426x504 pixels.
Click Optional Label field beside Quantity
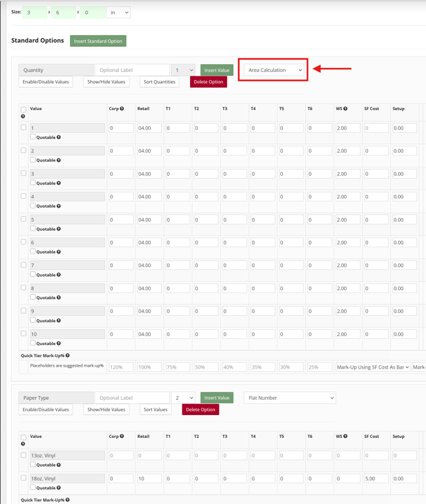(x=132, y=70)
